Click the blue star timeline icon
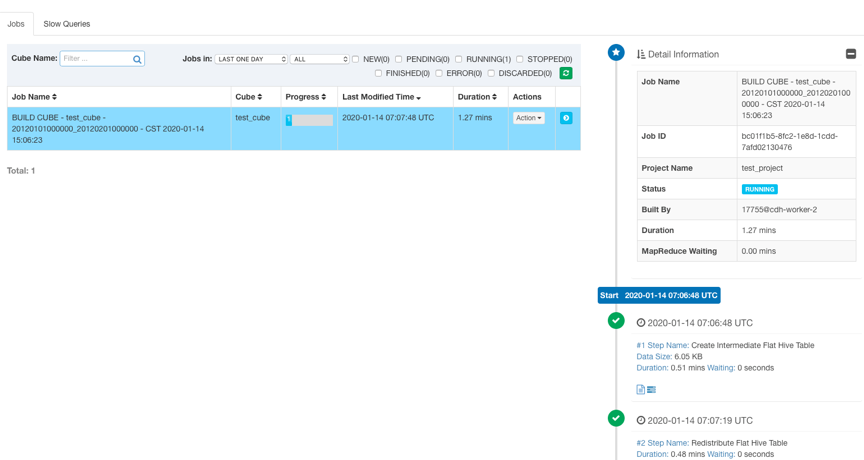 click(616, 52)
